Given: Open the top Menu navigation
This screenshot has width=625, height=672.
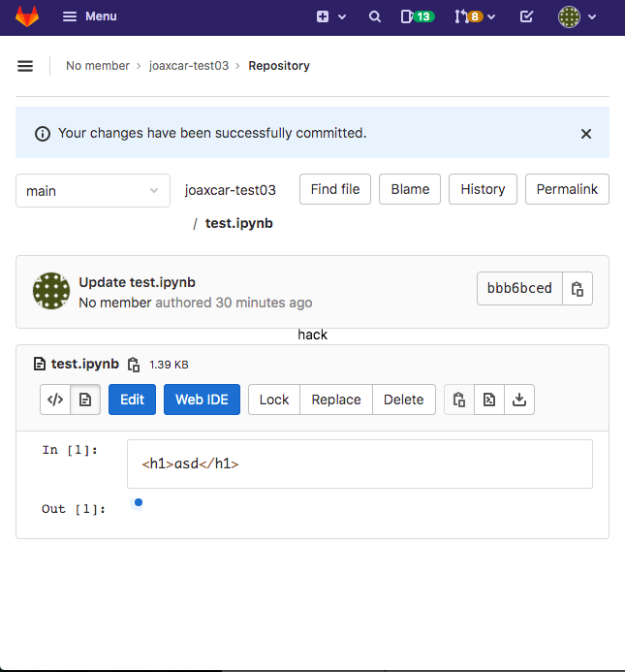Looking at the screenshot, I should (89, 16).
